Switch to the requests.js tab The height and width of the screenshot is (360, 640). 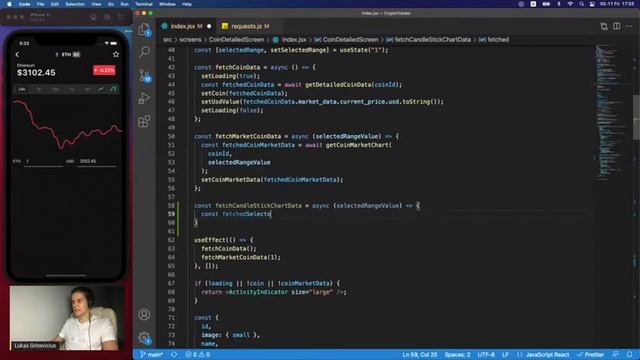click(246, 26)
